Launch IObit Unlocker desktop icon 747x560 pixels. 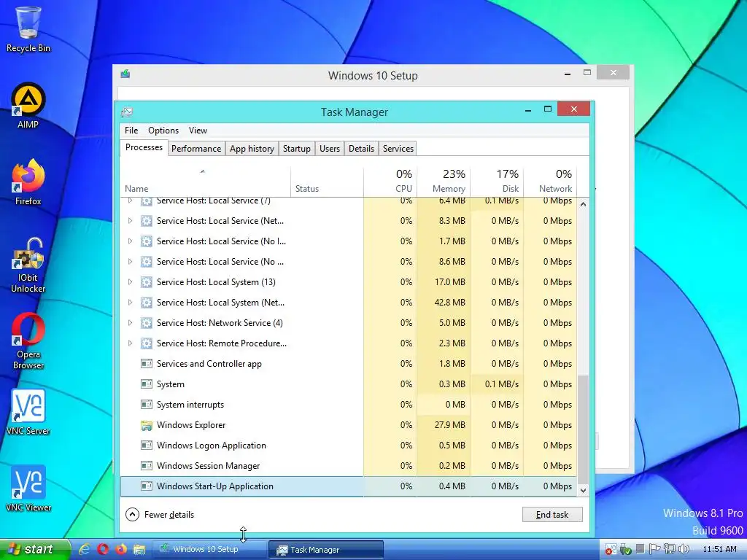coord(28,265)
